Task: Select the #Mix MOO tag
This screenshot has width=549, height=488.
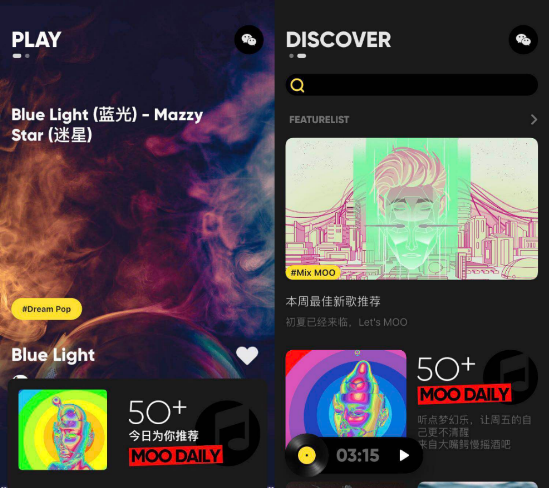Action: [313, 272]
